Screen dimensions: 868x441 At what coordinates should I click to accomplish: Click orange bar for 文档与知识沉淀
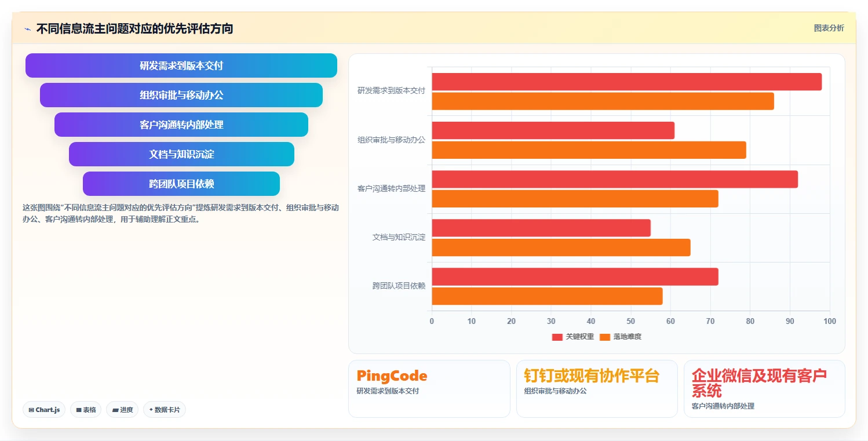click(561, 247)
